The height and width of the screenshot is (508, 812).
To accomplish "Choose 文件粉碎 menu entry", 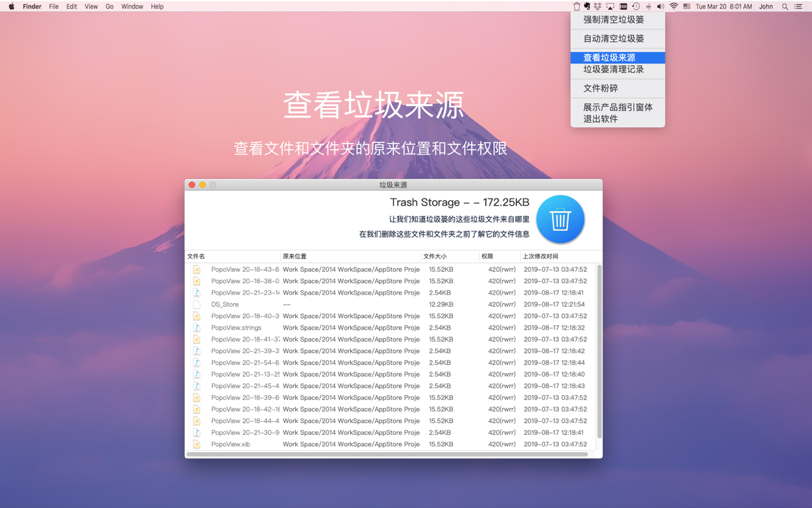I will [x=618, y=88].
